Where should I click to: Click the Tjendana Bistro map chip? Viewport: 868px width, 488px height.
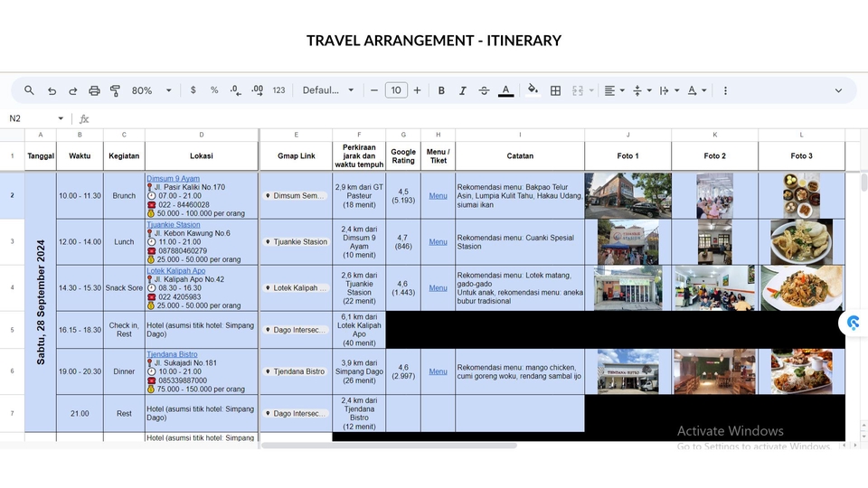coord(295,371)
